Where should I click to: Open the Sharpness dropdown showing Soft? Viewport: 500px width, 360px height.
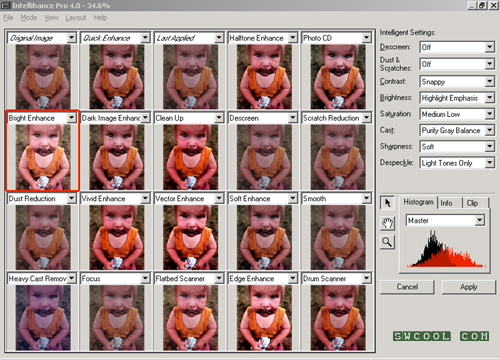[x=457, y=146]
